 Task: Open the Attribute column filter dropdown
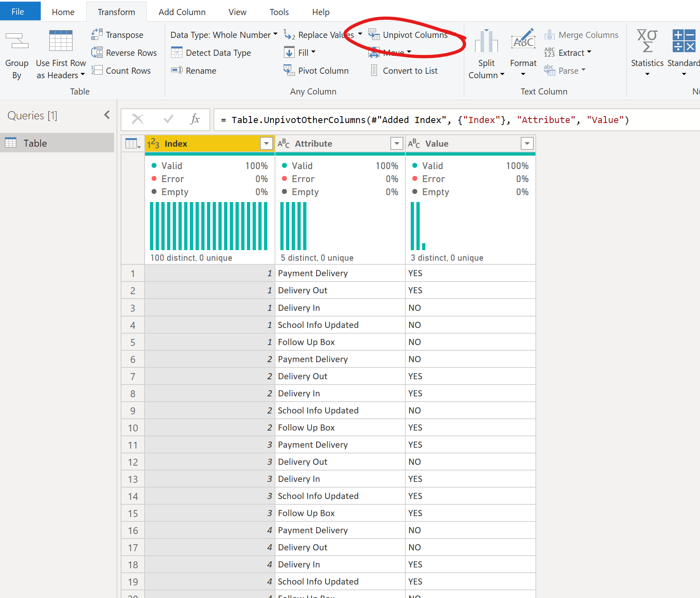pyautogui.click(x=396, y=143)
